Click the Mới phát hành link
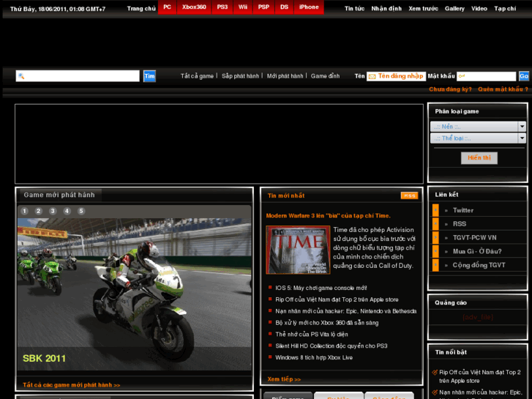The height and width of the screenshot is (399, 532). (285, 76)
